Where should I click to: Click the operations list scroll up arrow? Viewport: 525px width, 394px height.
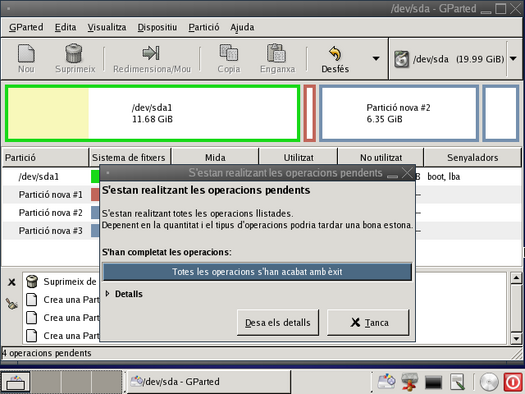click(516, 278)
